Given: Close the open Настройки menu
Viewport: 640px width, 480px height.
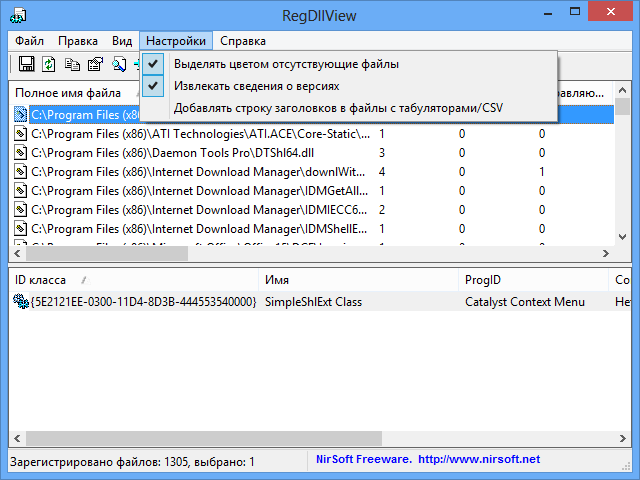Looking at the screenshot, I should (x=176, y=41).
